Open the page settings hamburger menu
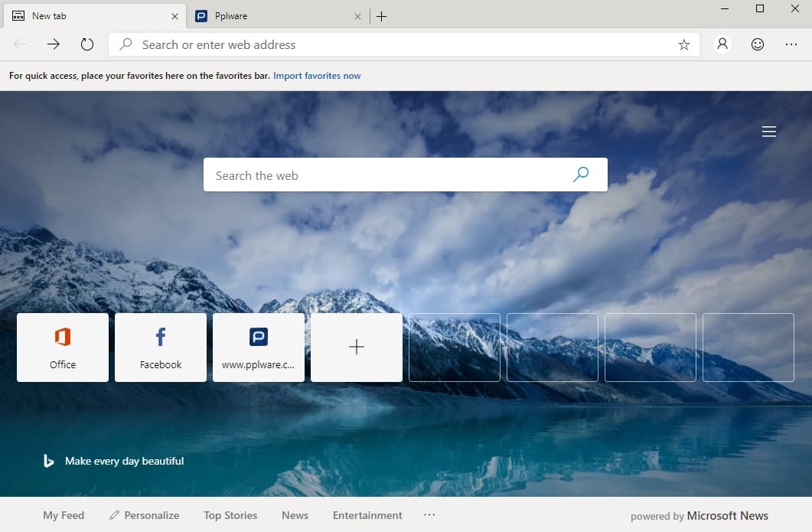 [769, 131]
